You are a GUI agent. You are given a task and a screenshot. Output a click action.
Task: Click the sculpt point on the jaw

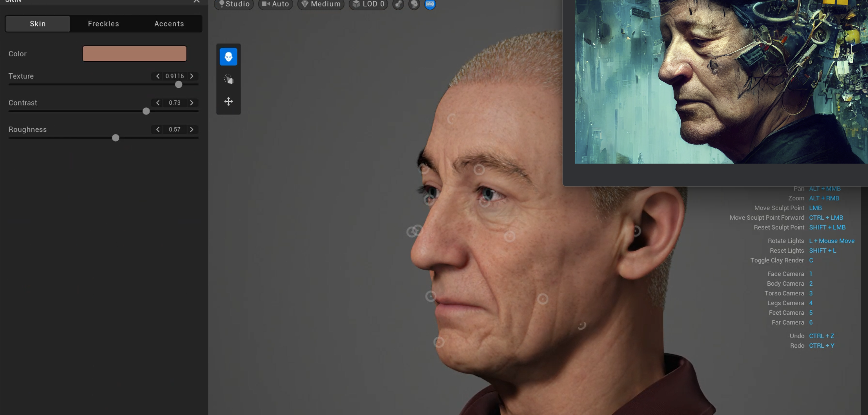[x=581, y=325]
